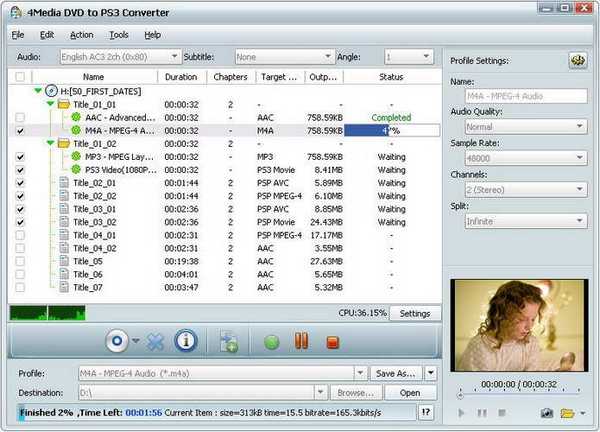This screenshot has width=600, height=432.
Task: Toggle the select-all checkbox in header
Action: [20, 77]
